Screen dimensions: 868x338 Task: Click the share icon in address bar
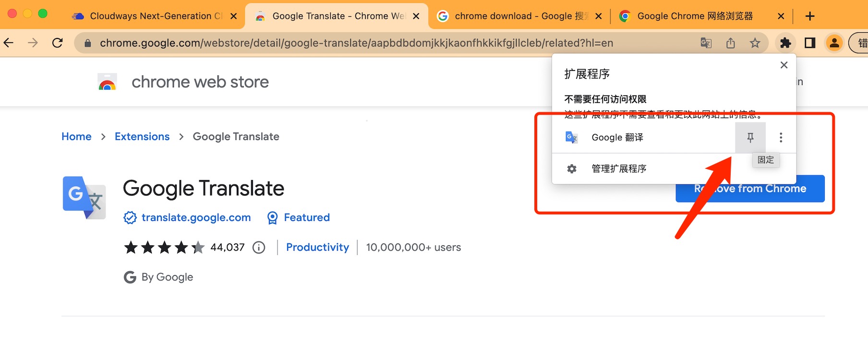[731, 43]
